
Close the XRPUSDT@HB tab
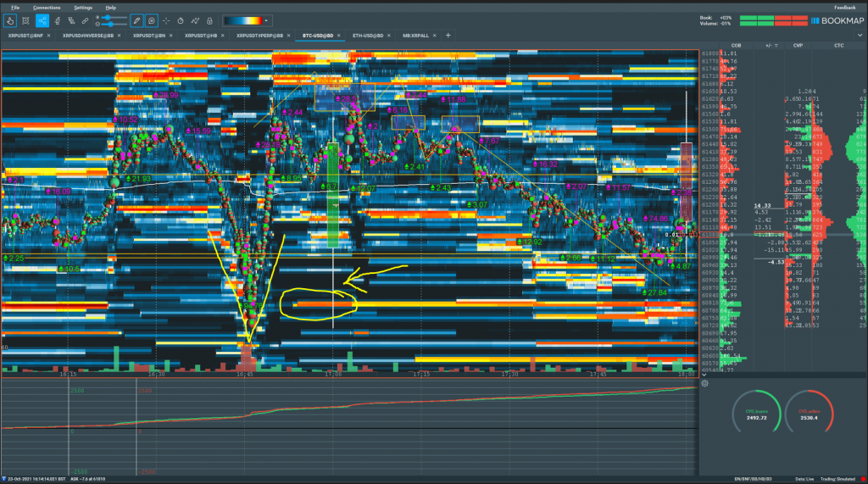point(223,36)
